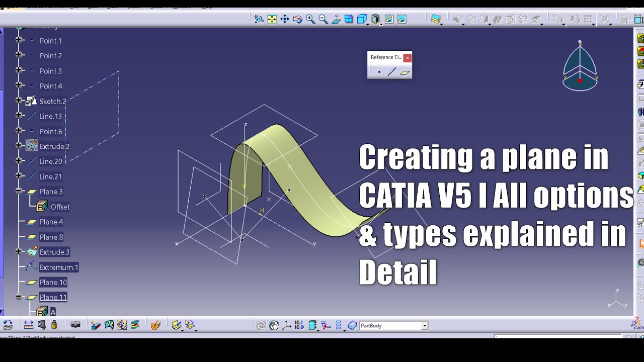Click the Measure Inertia weight icon
This screenshot has width=644, height=362.
click(x=54, y=325)
